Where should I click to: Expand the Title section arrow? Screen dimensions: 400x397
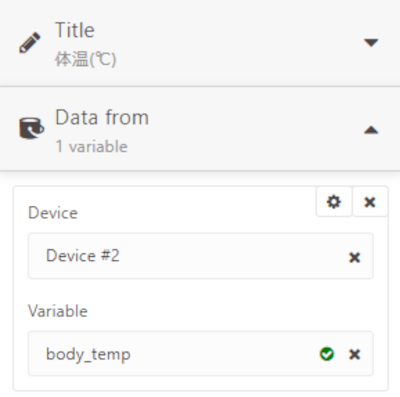pyautogui.click(x=371, y=43)
